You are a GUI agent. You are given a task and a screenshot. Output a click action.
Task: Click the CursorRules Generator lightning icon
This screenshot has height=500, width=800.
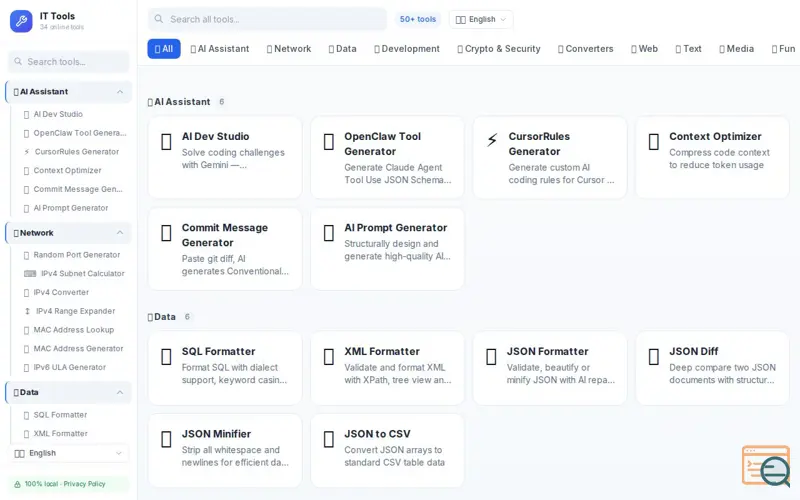point(492,140)
